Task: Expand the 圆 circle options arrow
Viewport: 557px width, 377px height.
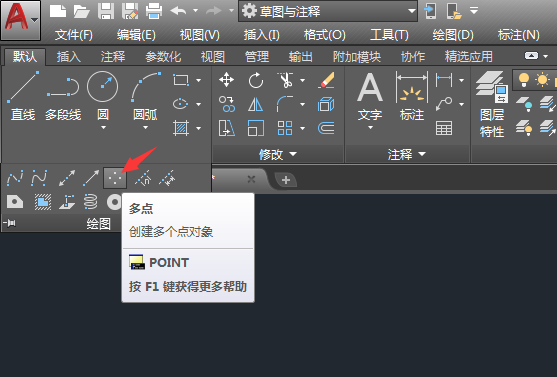Action: [x=103, y=127]
